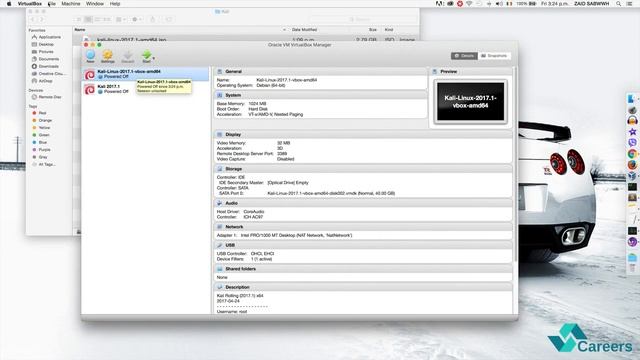This screenshot has height=360, width=640.
Task: Click the Spotlight search icon in menu bar
Action: (619, 4)
